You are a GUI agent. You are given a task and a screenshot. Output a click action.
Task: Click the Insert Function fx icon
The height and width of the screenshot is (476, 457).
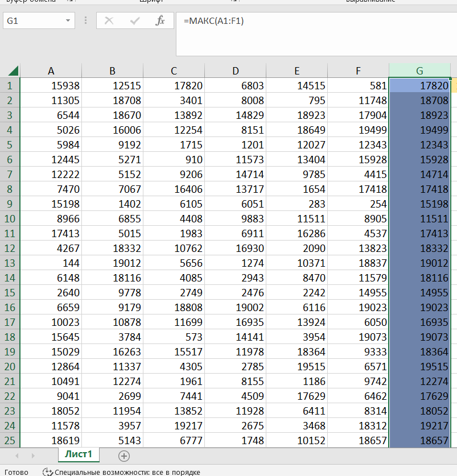pyautogui.click(x=160, y=21)
